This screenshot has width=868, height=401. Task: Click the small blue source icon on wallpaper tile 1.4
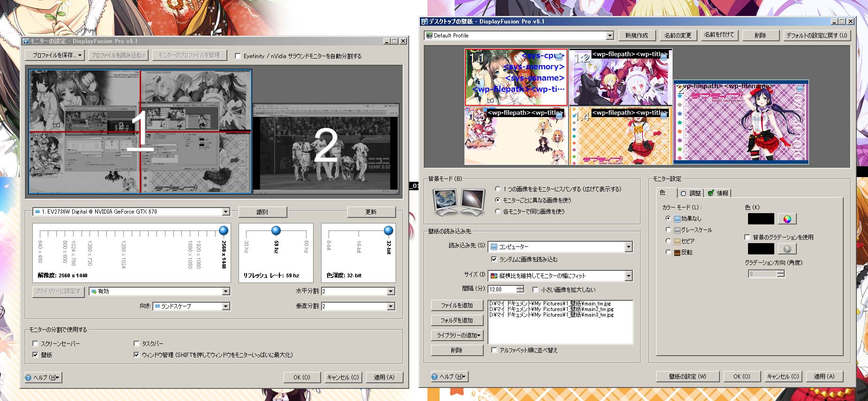click(664, 115)
